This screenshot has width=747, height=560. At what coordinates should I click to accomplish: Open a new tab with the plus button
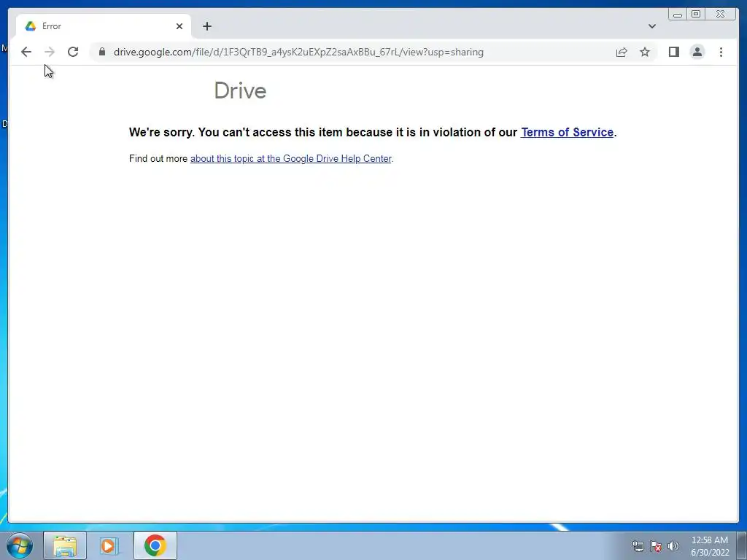pyautogui.click(x=206, y=26)
